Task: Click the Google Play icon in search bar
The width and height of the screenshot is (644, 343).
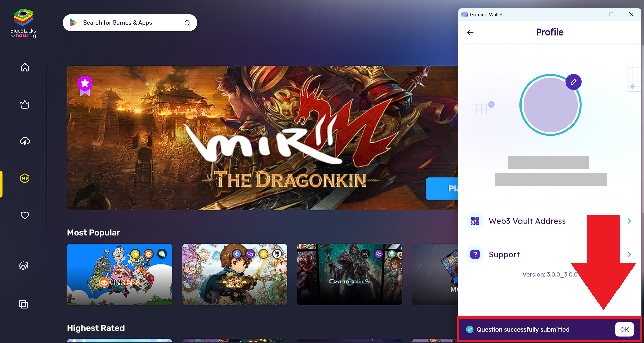Action: (x=73, y=23)
